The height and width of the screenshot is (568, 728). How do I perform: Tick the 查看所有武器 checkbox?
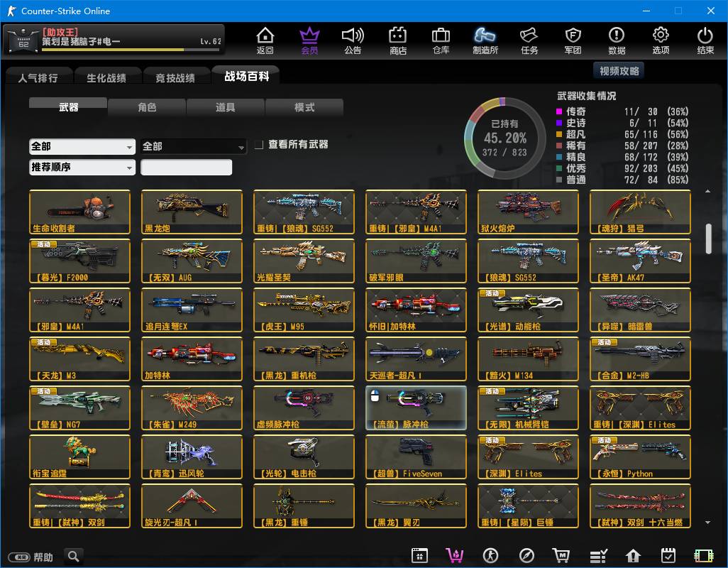[259, 145]
